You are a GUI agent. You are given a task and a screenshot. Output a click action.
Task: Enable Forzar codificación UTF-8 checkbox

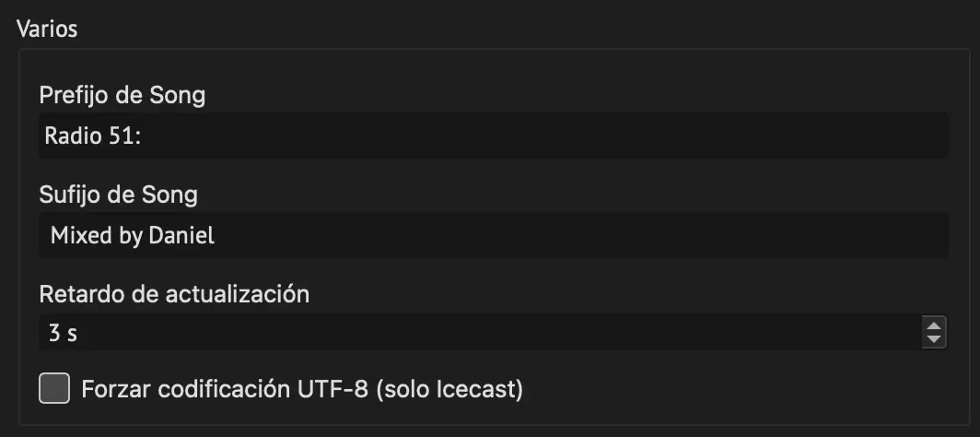(54, 388)
